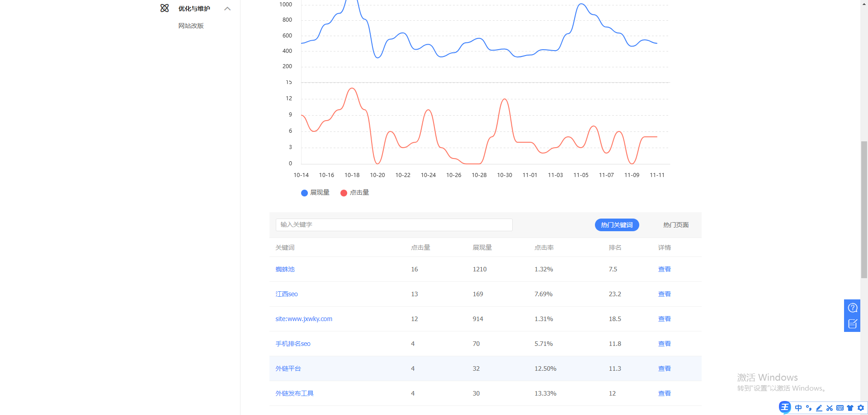Click impressions value 1210 for 蜘蛛池
The image size is (868, 415).
click(x=480, y=269)
